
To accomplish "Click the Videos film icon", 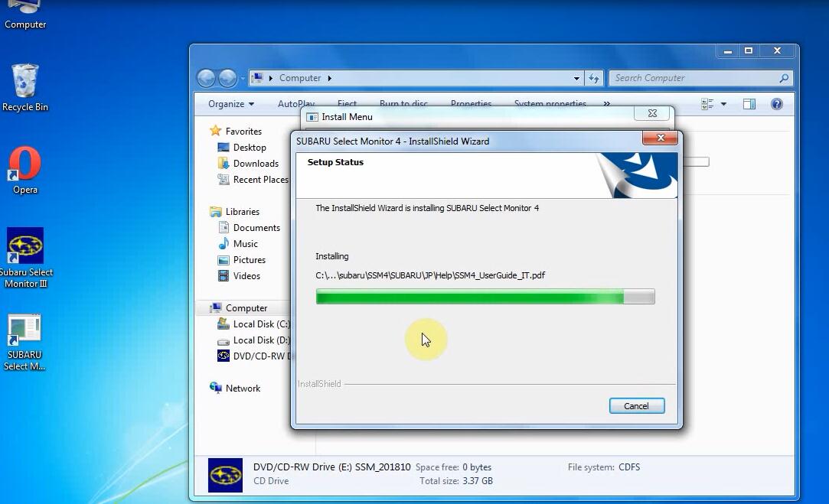I will [224, 276].
